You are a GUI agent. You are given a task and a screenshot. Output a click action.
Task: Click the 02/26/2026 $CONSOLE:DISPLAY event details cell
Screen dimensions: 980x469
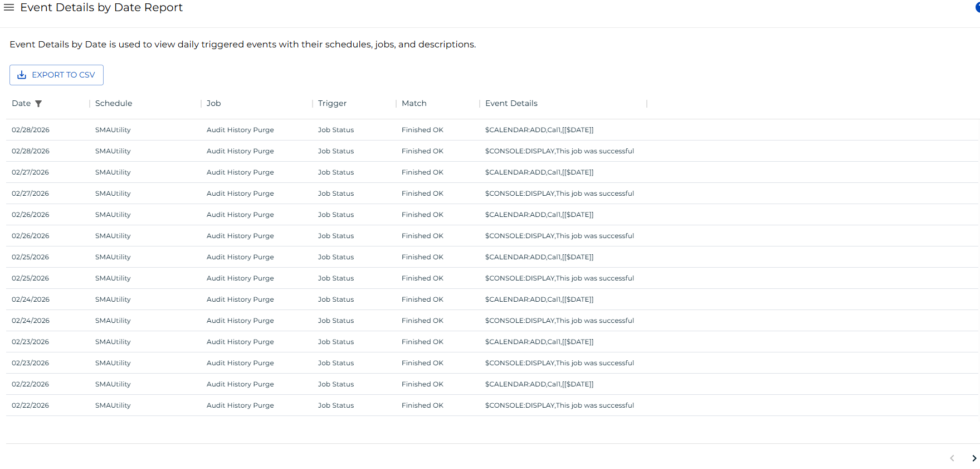click(559, 236)
